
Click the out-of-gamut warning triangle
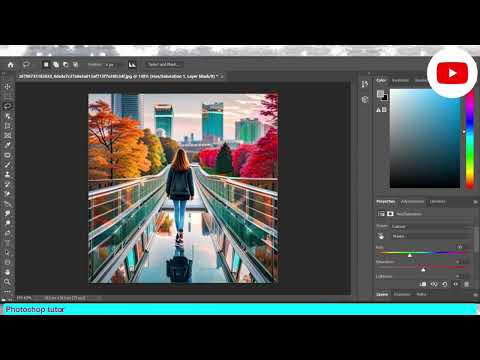pos(379,110)
